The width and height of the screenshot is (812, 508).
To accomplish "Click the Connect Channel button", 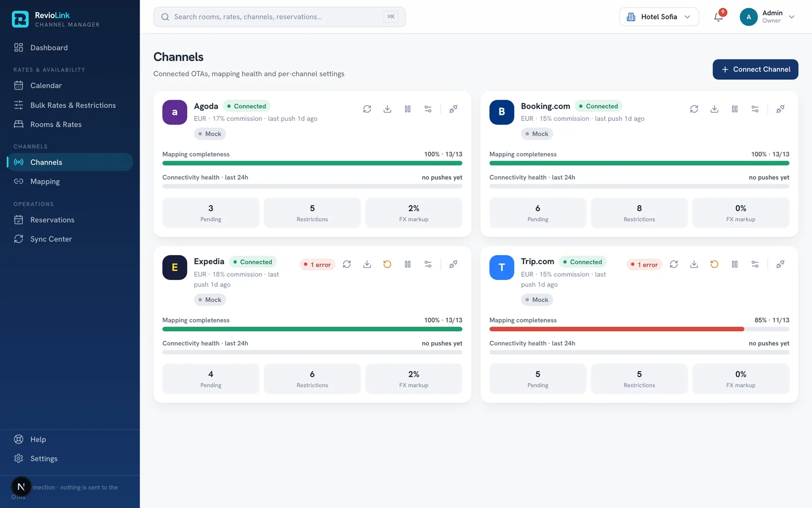I will click(x=755, y=70).
